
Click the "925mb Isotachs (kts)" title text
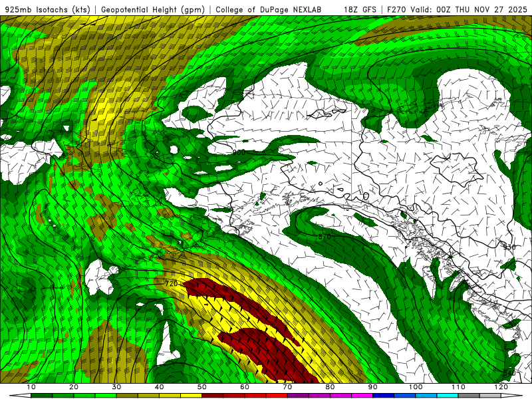point(48,9)
